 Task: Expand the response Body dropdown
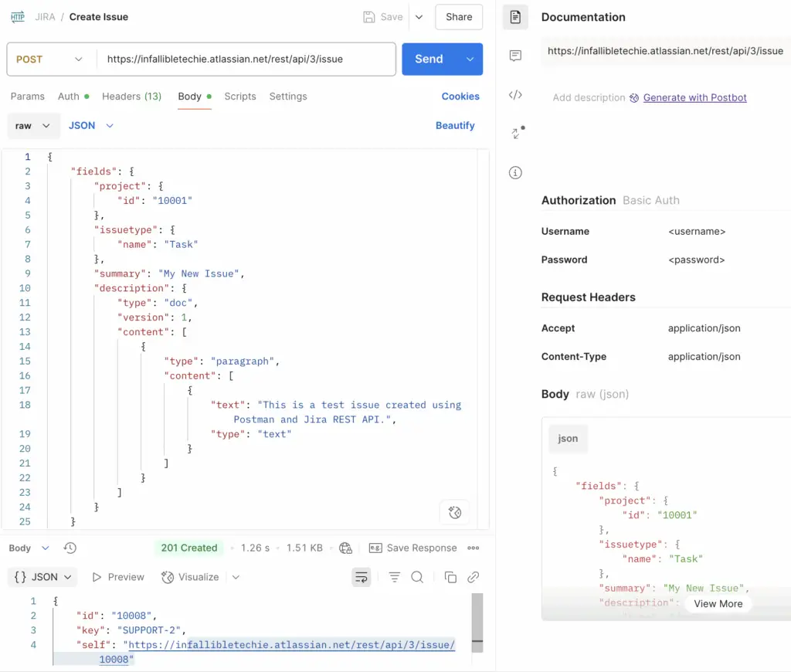(29, 548)
